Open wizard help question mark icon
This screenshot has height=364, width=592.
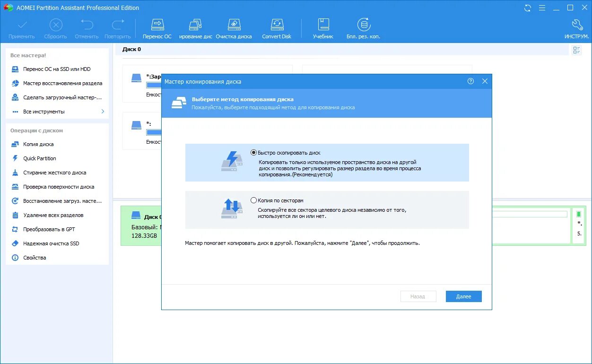pyautogui.click(x=470, y=81)
